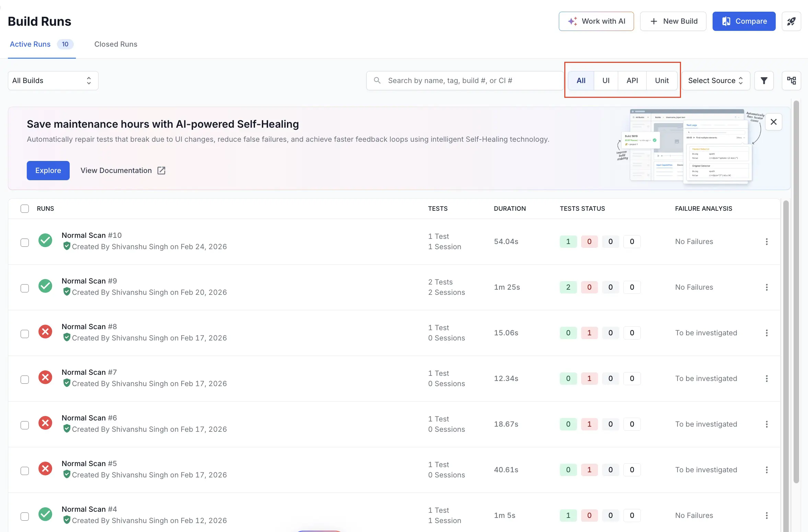808x532 pixels.
Task: Select the All test type filter
Action: click(x=581, y=81)
